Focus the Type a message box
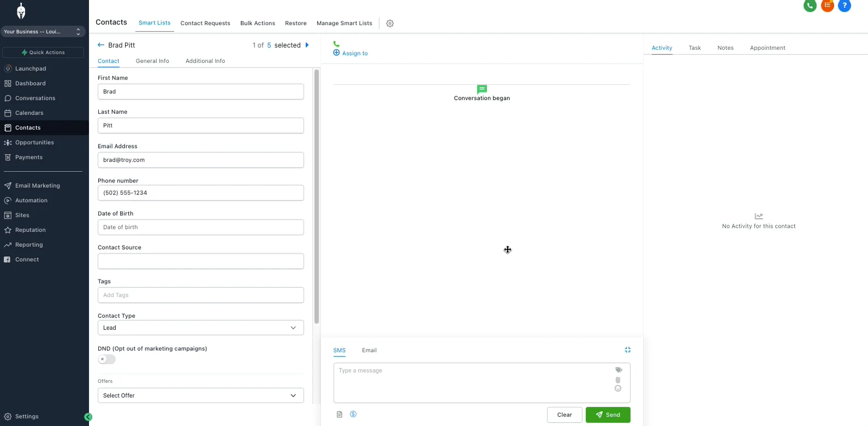Screen dimensions: 868x426 tap(481, 383)
